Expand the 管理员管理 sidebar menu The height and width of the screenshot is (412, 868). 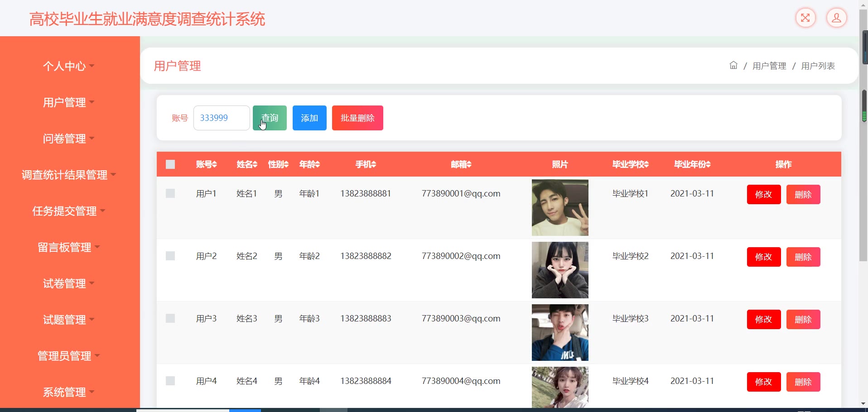(x=69, y=356)
